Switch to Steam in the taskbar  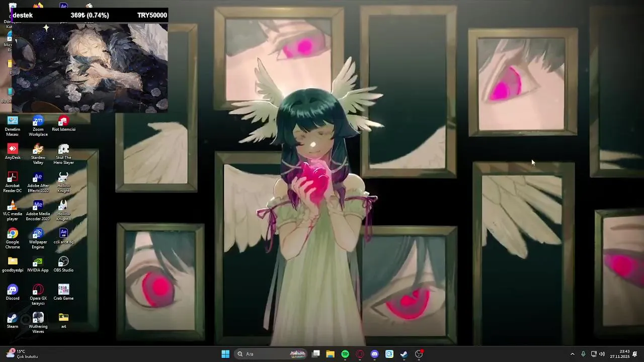404,354
